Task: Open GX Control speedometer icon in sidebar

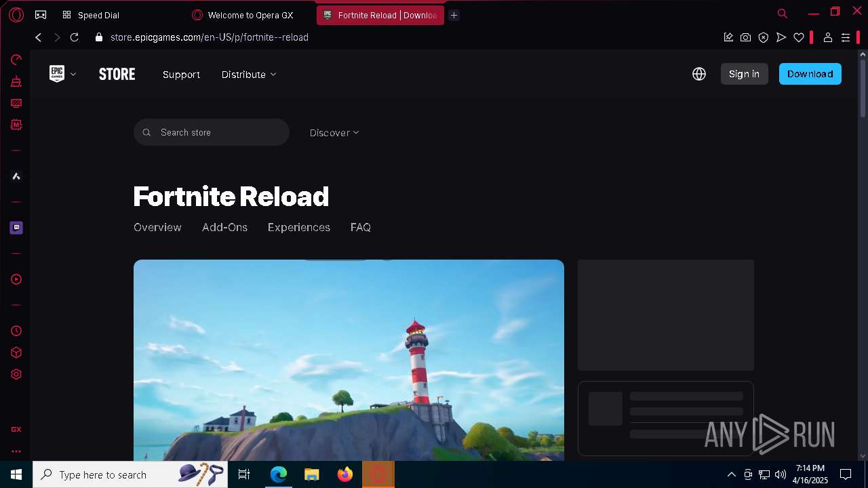Action: tap(16, 60)
